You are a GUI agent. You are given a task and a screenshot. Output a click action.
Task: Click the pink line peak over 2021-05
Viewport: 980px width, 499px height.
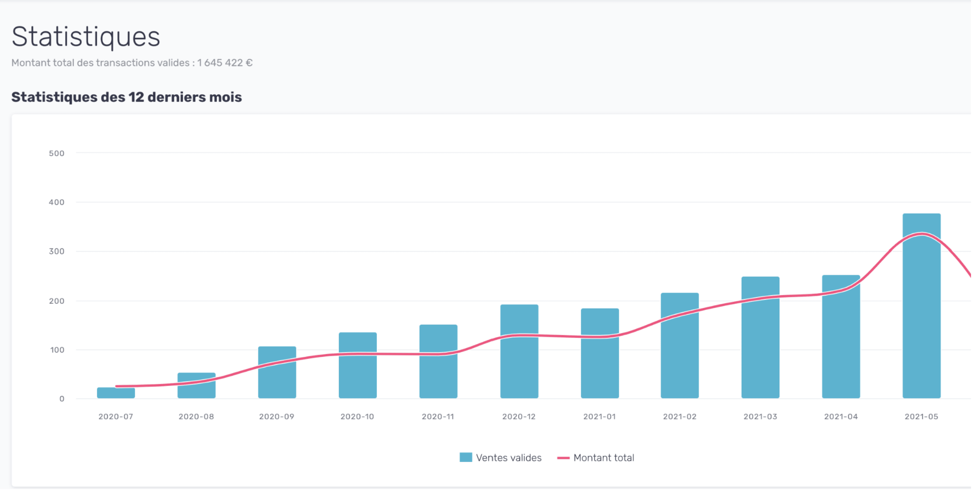click(922, 234)
